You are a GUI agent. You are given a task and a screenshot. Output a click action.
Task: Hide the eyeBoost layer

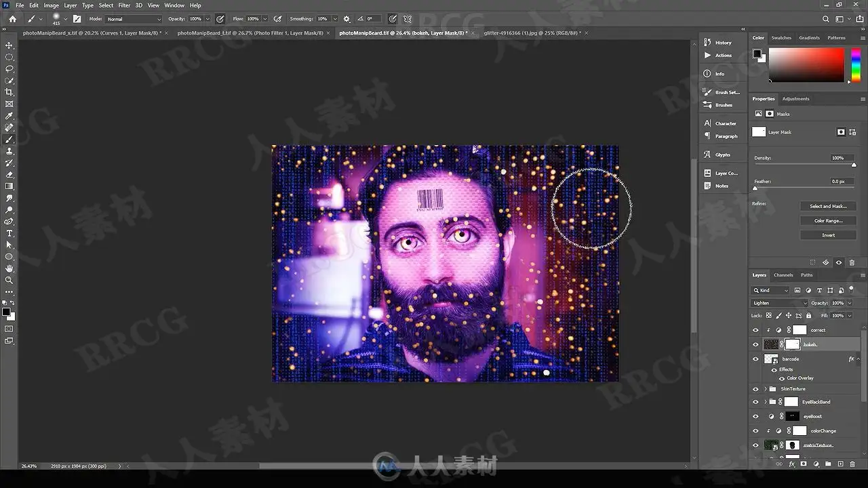coord(755,416)
